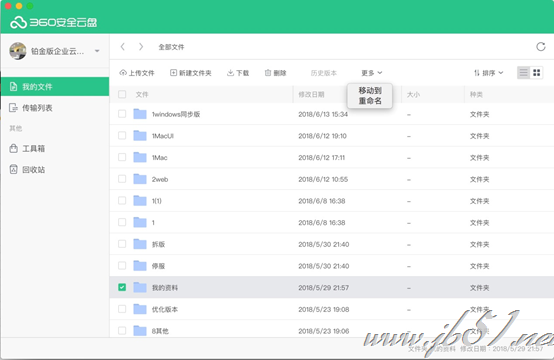Click the 上传文件 upload button
This screenshot has height=360, width=554.
point(137,73)
